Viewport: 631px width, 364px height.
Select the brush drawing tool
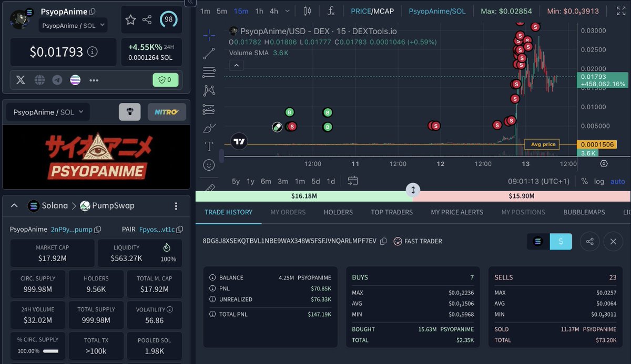(x=209, y=128)
